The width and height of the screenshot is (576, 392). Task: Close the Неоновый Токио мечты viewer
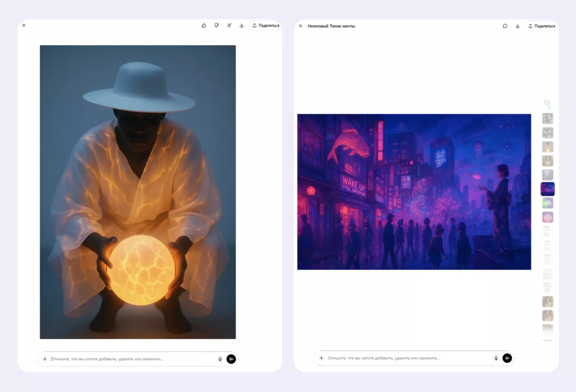pyautogui.click(x=300, y=26)
